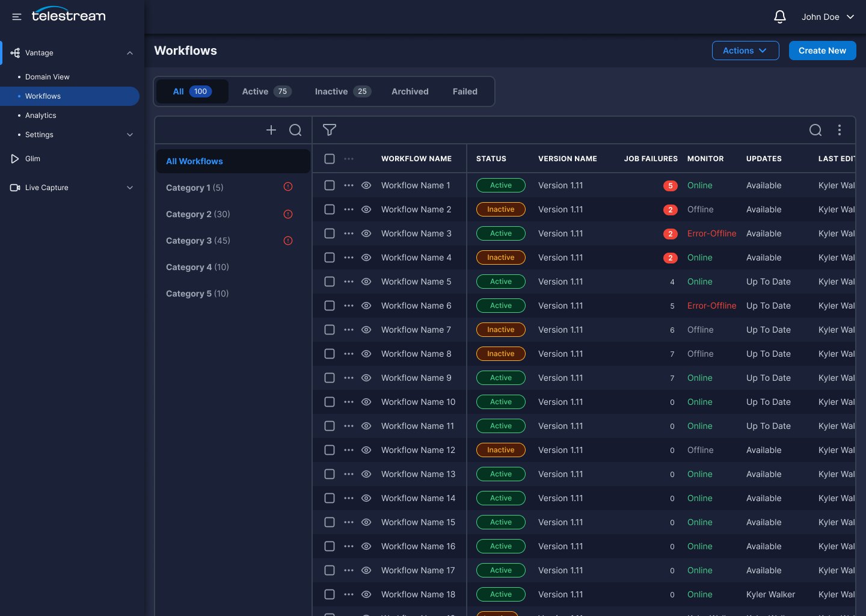This screenshot has height=616, width=866.
Task: Toggle visibility eye for Workflow Name 3
Action: coord(366,233)
